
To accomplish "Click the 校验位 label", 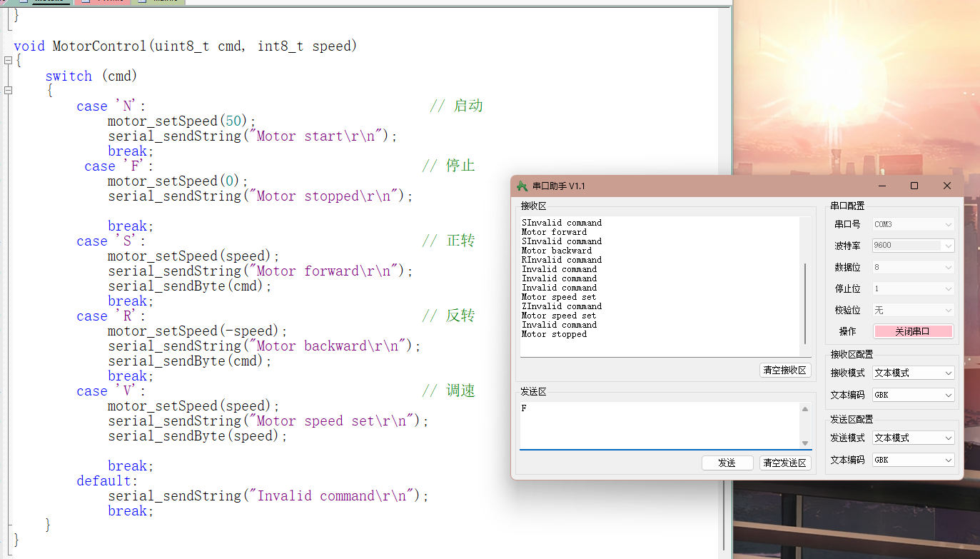I will click(x=847, y=310).
